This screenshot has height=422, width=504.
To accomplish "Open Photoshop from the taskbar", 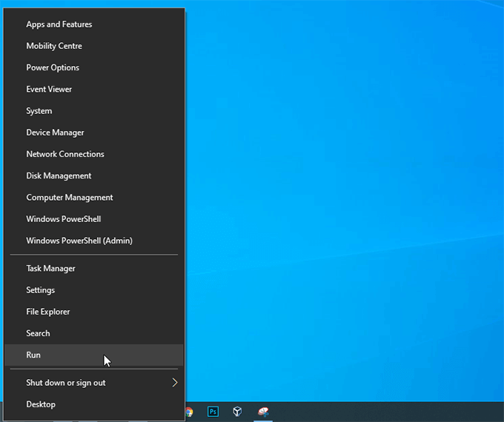I will 213,412.
